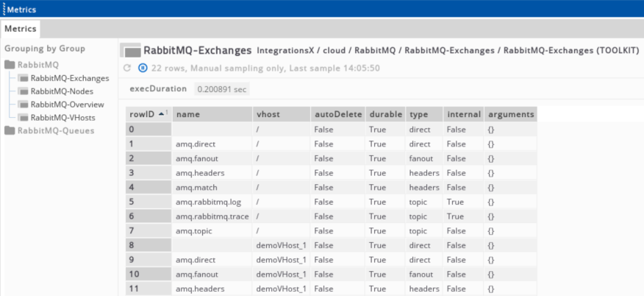Sort table by the name column
This screenshot has width=644, height=296.
[188, 114]
